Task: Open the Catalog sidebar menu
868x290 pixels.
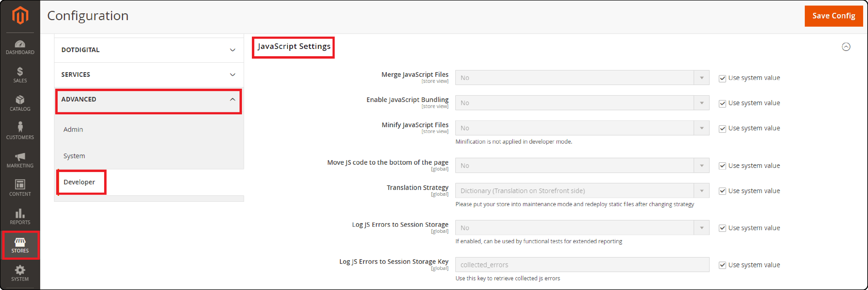Action: pyautogui.click(x=20, y=103)
